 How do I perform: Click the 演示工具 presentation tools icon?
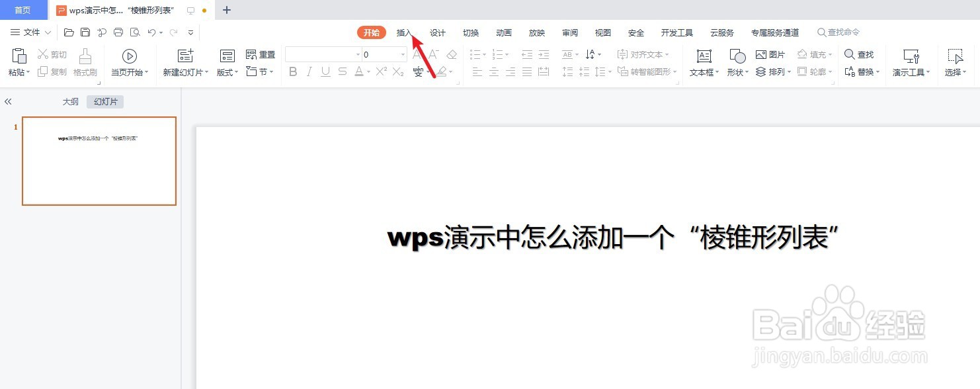click(x=911, y=56)
